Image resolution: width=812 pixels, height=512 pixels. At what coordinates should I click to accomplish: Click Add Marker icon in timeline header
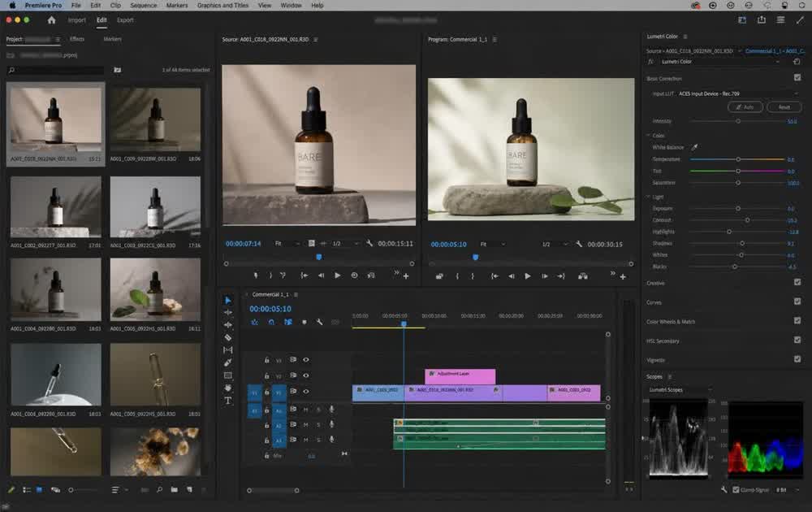pyautogui.click(x=304, y=322)
